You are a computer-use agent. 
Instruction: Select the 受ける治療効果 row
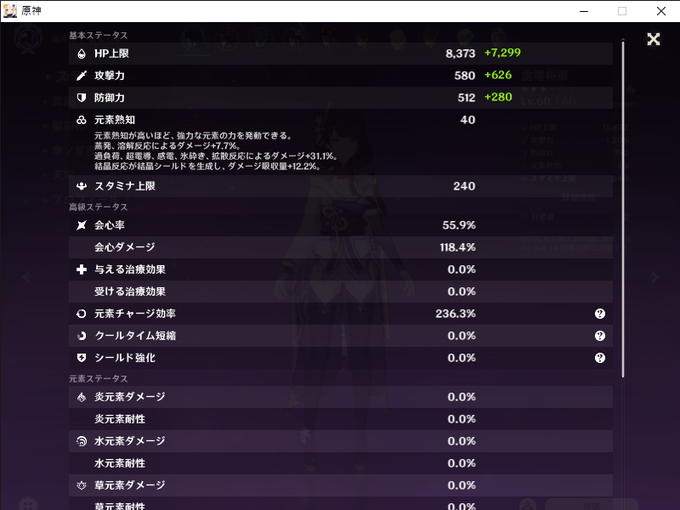340,292
